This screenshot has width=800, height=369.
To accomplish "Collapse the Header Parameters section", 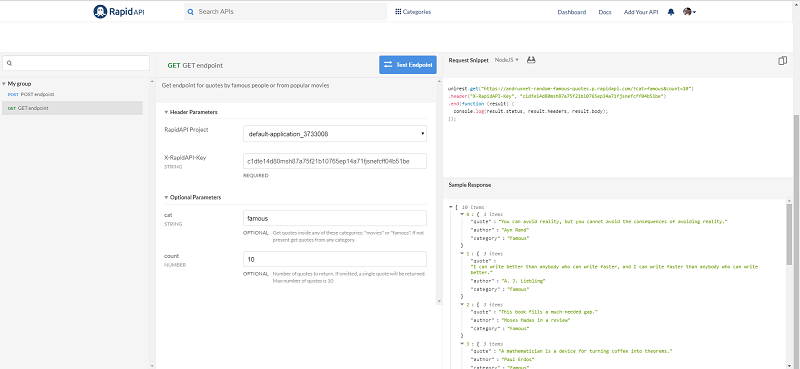I will [x=166, y=112].
